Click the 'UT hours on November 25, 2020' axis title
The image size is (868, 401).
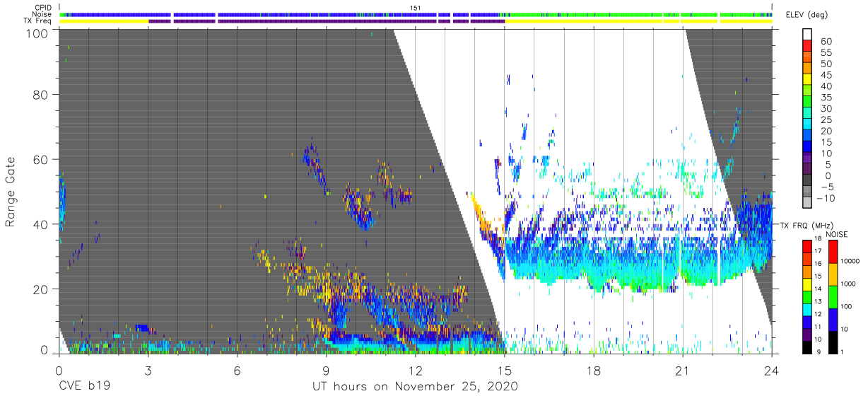pyautogui.click(x=415, y=387)
